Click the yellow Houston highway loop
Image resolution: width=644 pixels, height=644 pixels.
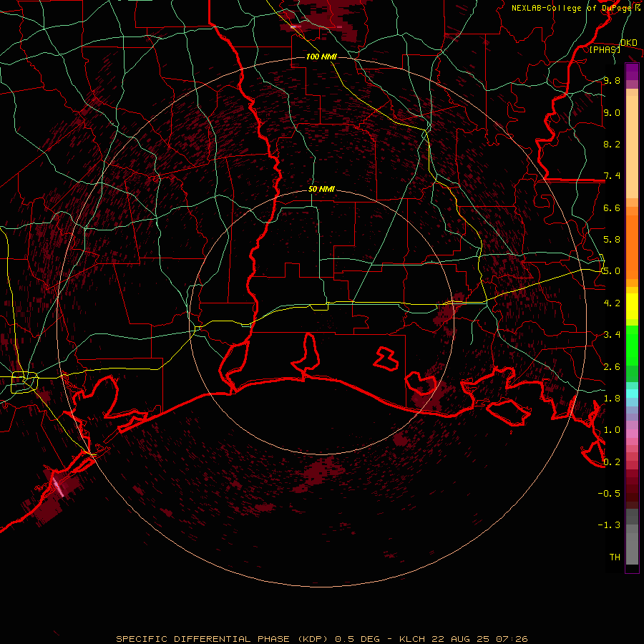24,381
